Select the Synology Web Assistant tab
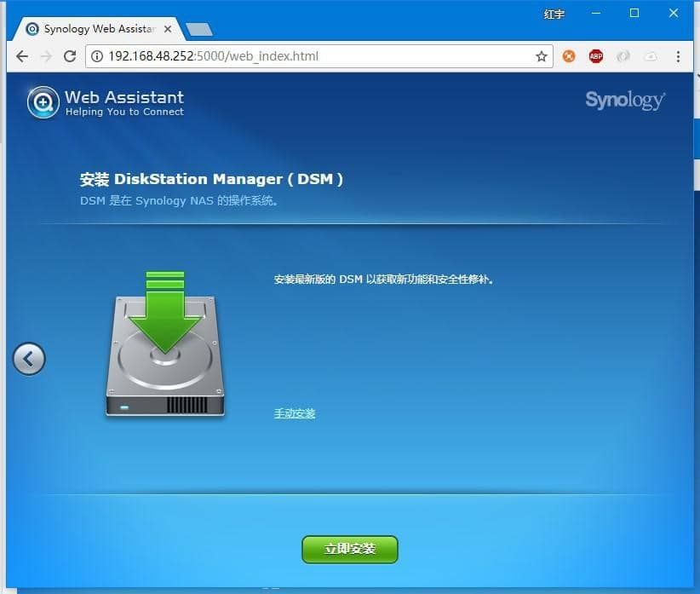This screenshot has height=594, width=700. pos(94,29)
